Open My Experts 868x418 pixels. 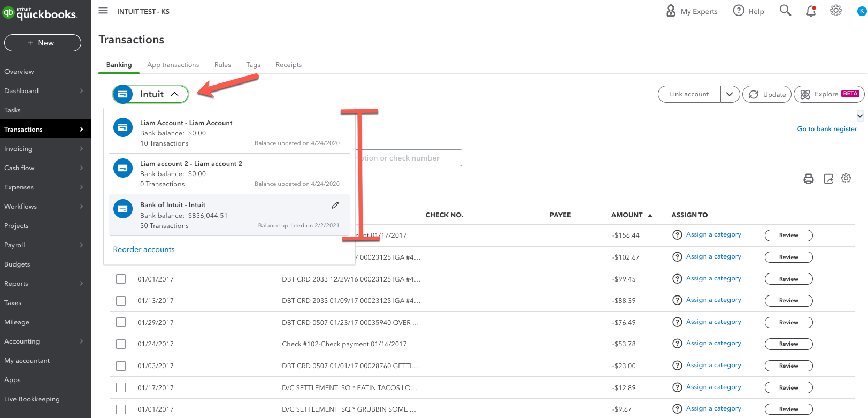coord(692,11)
